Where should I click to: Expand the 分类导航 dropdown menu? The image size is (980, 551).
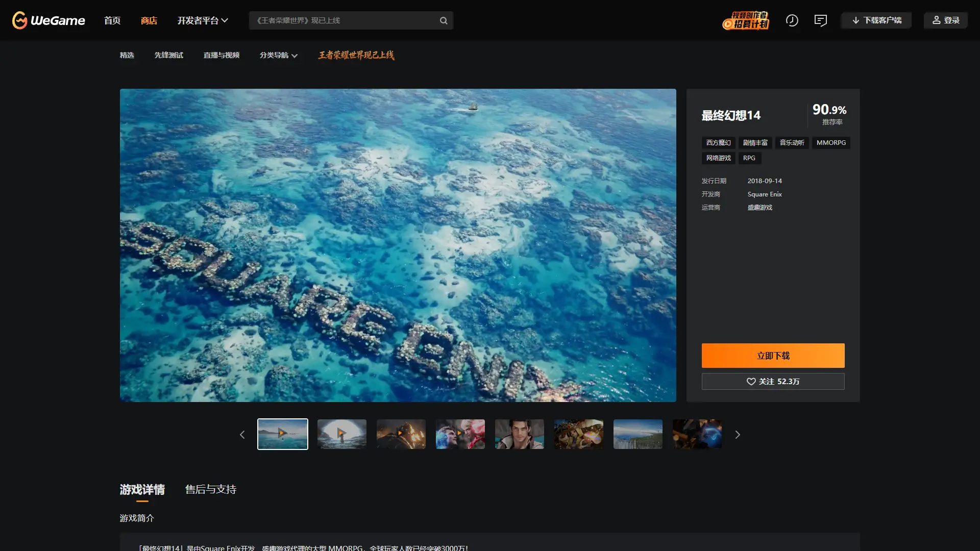point(278,55)
